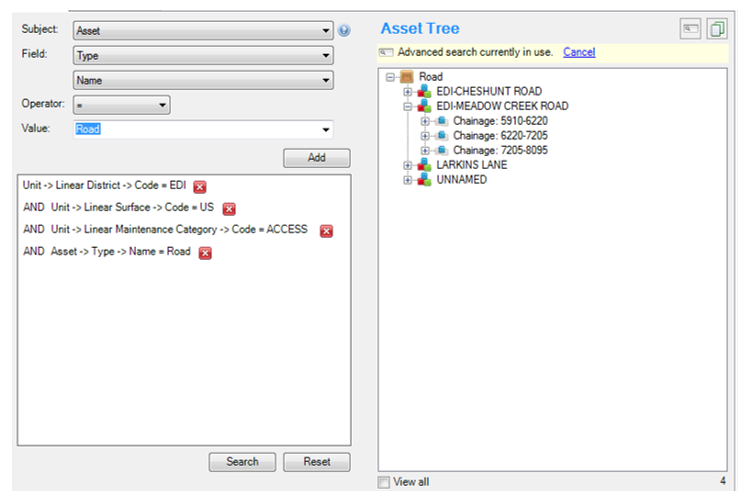Viewport: 741px width, 502px height.
Task: Remove the Linear District Code = EDI criterion
Action: coord(200,187)
